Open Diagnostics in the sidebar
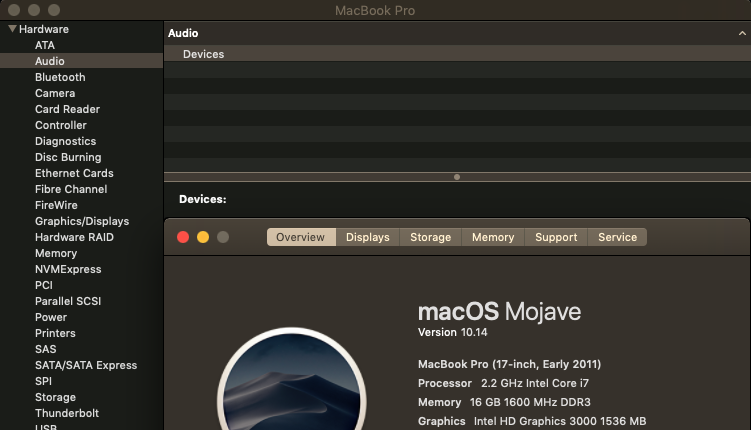 point(65,141)
